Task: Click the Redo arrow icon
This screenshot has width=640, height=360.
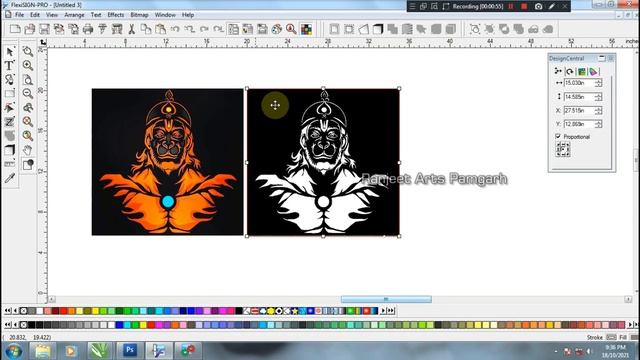Action: [x=204, y=29]
